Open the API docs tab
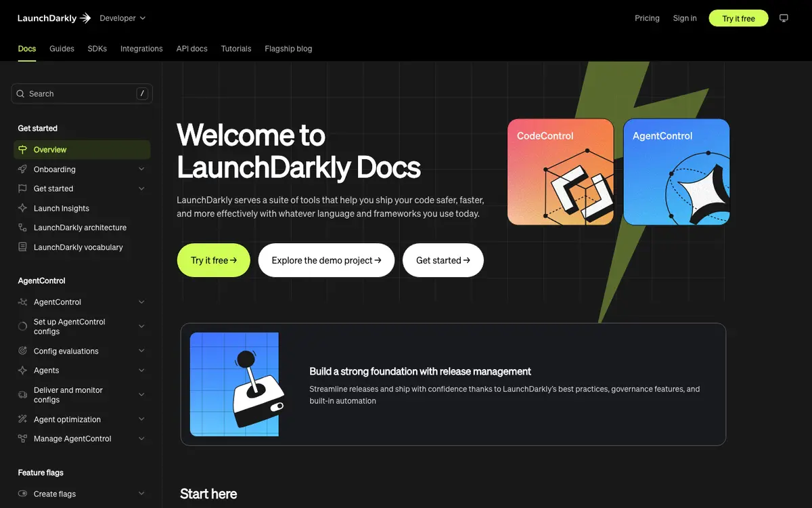Viewport: 812px width, 508px height. (192, 49)
